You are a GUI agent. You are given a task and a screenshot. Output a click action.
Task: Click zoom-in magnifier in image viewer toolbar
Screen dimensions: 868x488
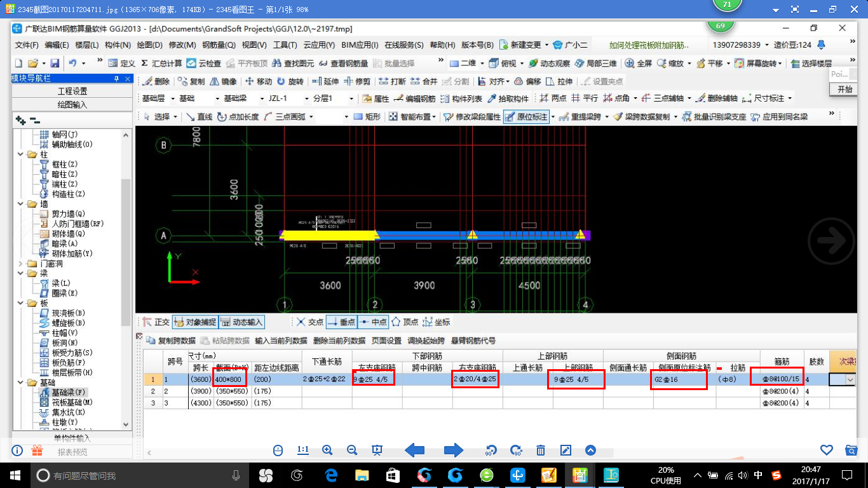[x=327, y=450]
